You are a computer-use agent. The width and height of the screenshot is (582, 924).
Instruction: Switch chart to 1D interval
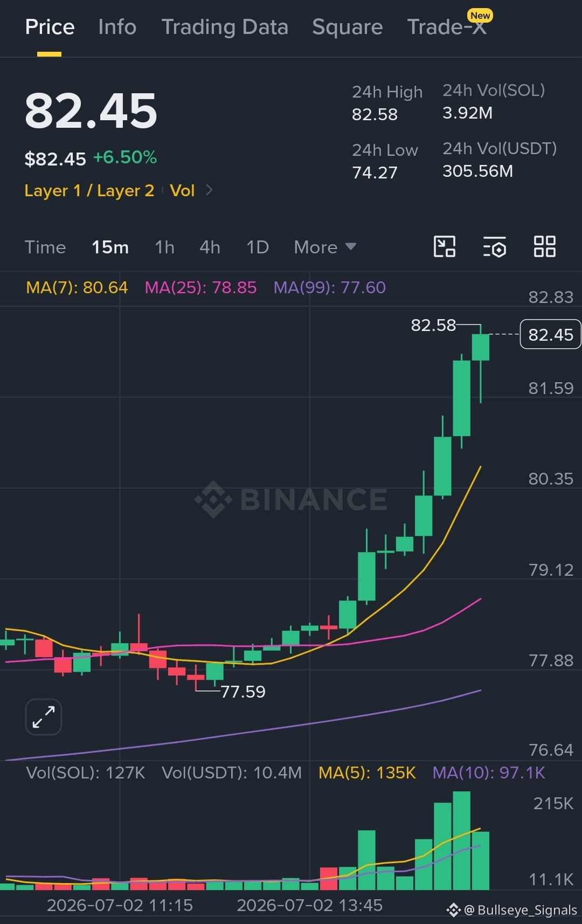click(x=258, y=247)
